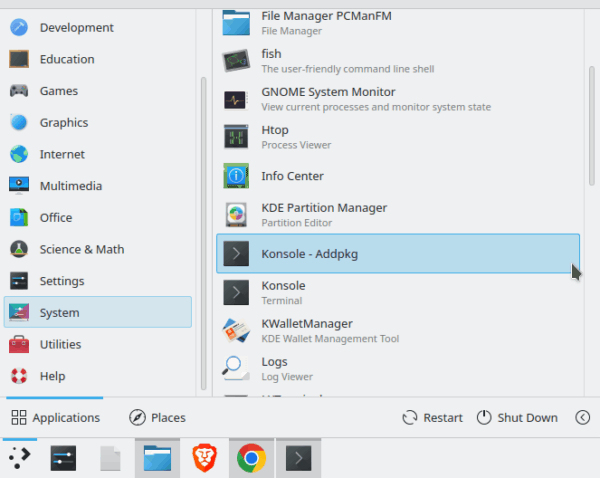600x478 pixels.
Task: Launch Brave browser from taskbar
Action: tap(204, 458)
